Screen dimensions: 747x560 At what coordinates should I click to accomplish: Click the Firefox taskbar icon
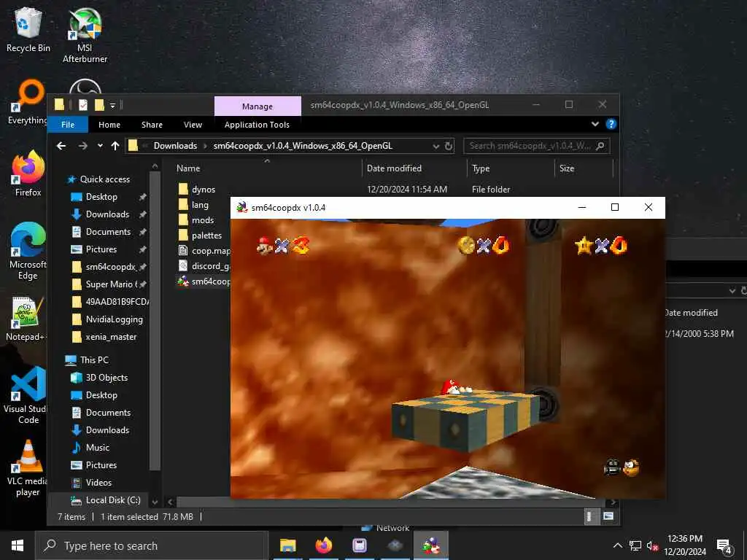coord(323,545)
